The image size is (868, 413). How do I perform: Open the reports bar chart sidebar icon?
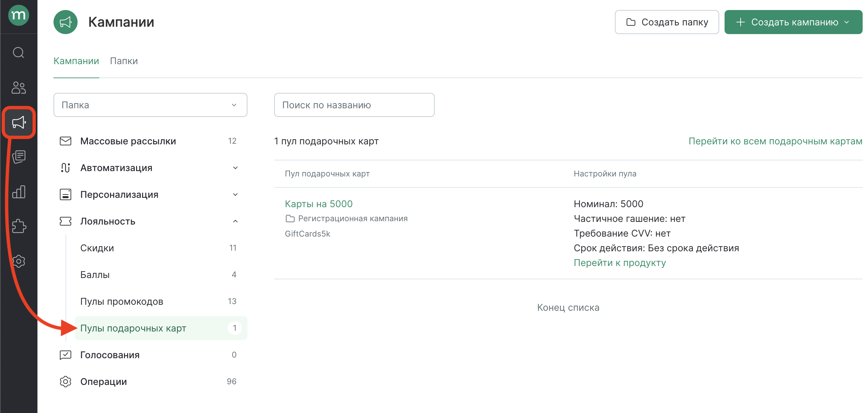click(18, 192)
